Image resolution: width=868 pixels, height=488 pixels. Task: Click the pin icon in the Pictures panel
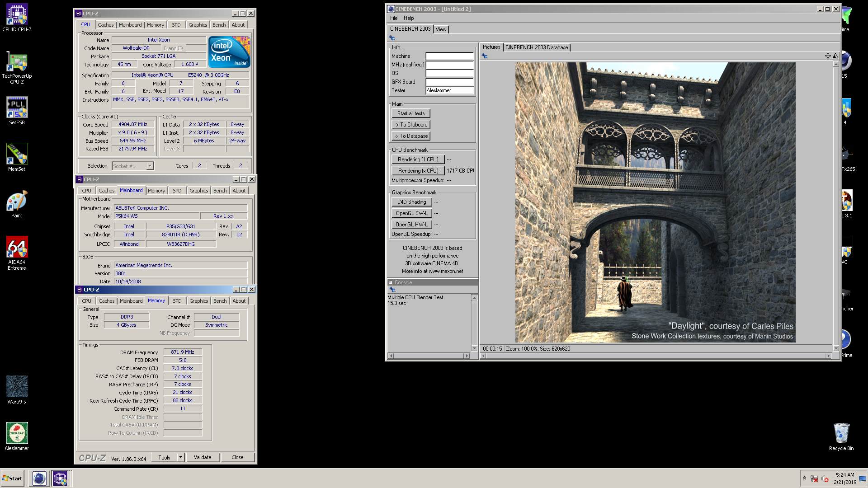point(485,56)
